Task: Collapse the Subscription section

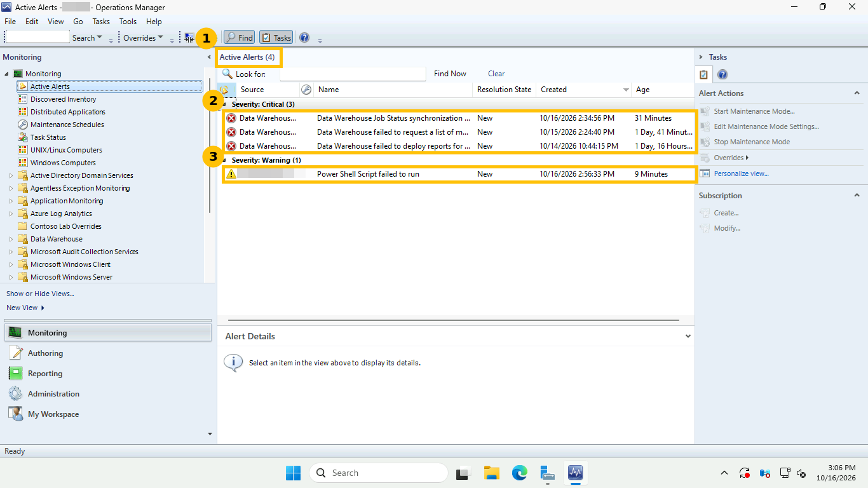Action: 857,196
